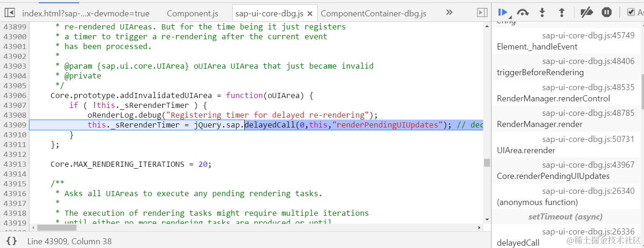
Task: Click the code editor scrollbar down arrow
Action: [487, 220]
